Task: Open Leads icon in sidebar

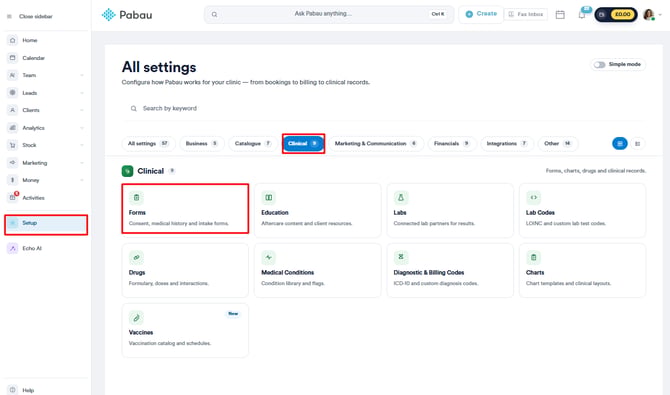Action: 12,93
